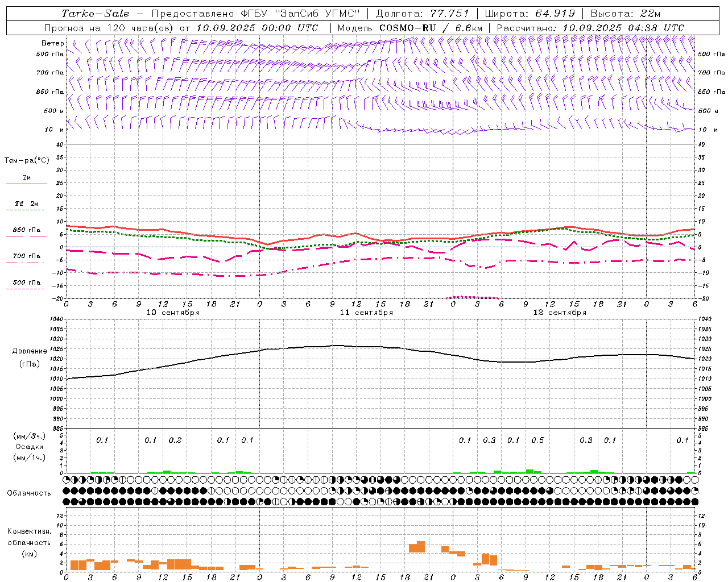Click the station name Tarko-Sale

[96, 14]
